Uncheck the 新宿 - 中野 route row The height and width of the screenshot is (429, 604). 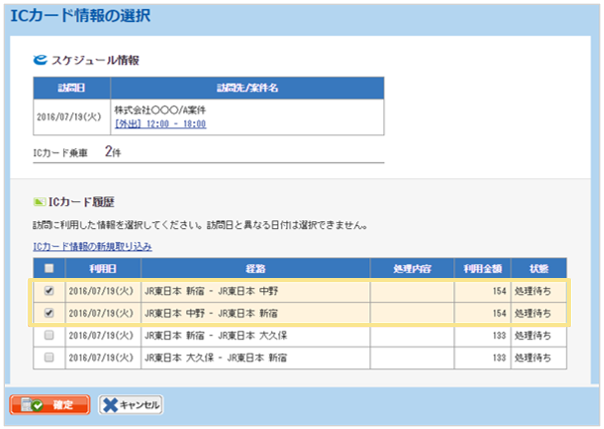coord(48,289)
